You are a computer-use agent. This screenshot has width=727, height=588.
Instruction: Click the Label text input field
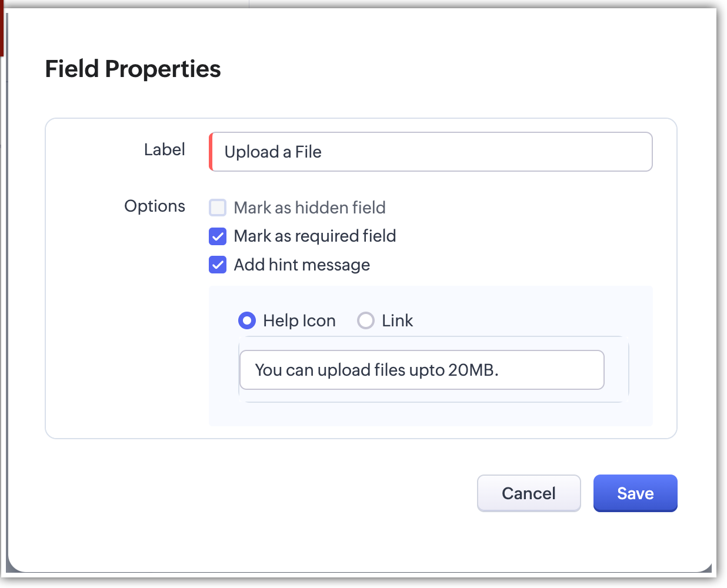(431, 152)
